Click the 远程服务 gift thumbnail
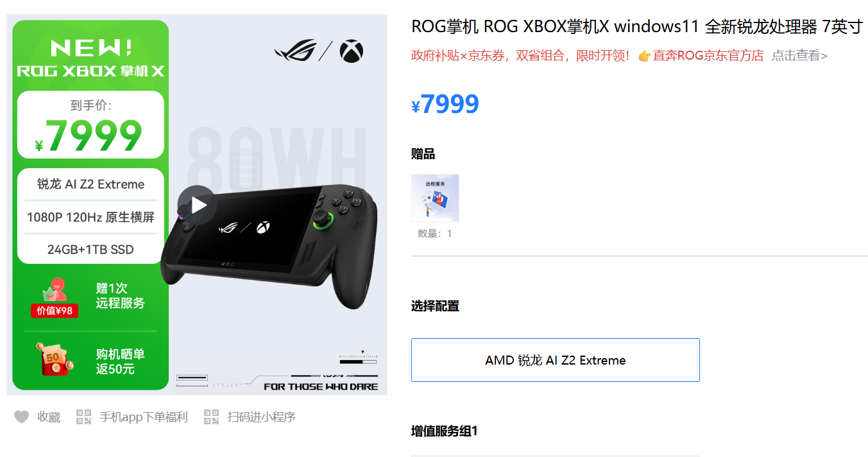 435,198
